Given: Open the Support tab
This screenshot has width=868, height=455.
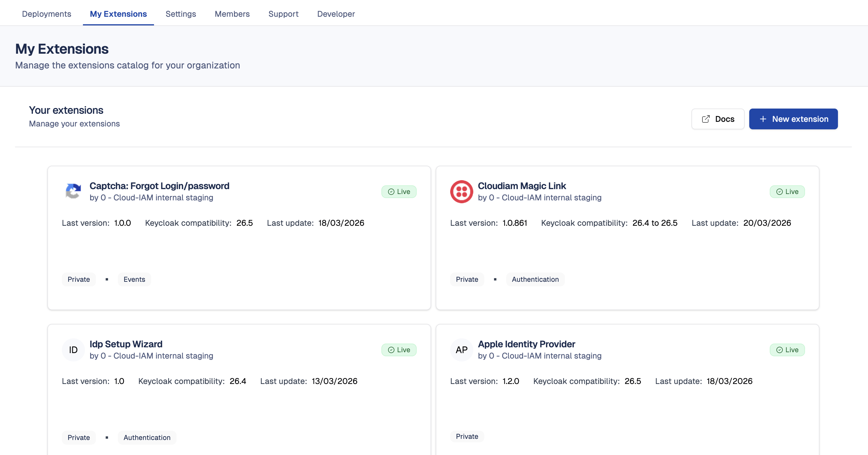Looking at the screenshot, I should (x=283, y=14).
